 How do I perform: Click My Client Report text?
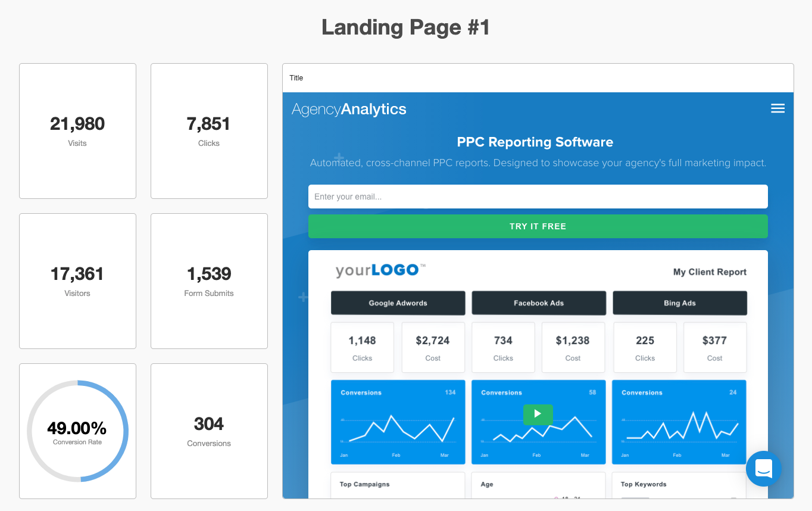coord(710,272)
